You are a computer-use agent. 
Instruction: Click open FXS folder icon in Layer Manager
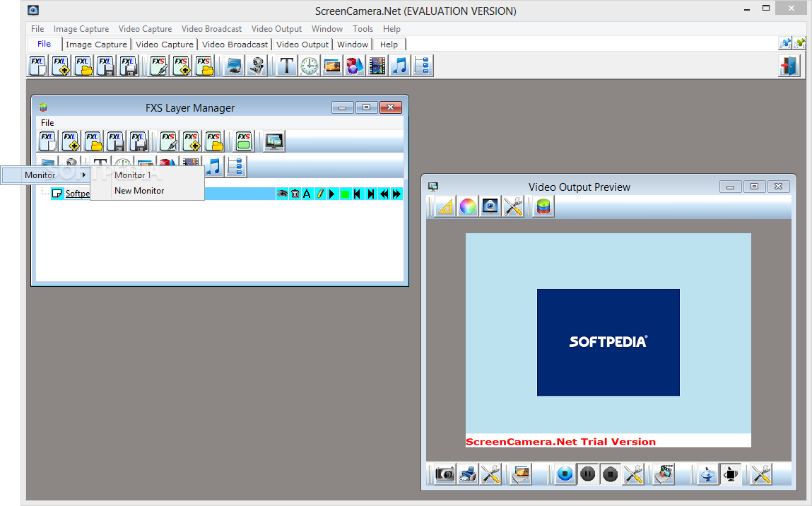pyautogui.click(x=214, y=141)
